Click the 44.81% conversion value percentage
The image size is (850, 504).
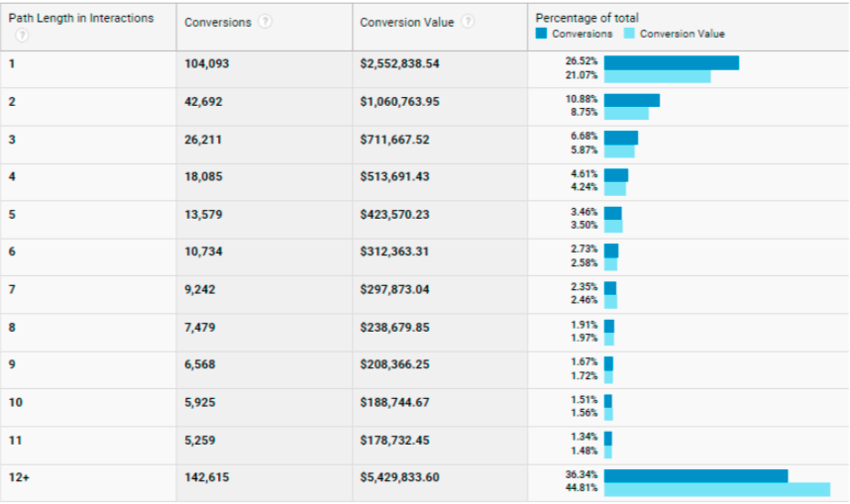(x=582, y=488)
